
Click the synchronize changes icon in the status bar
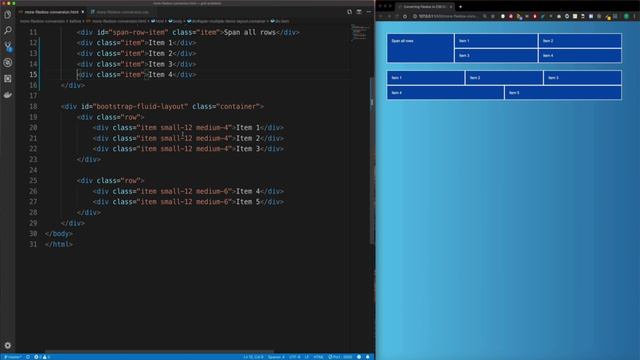[28, 357]
